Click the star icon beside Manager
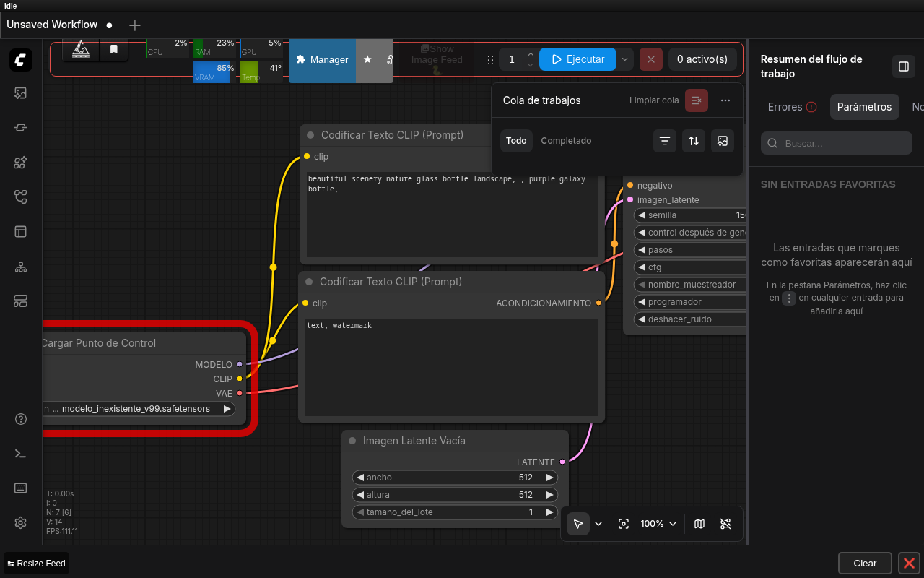 367,59
